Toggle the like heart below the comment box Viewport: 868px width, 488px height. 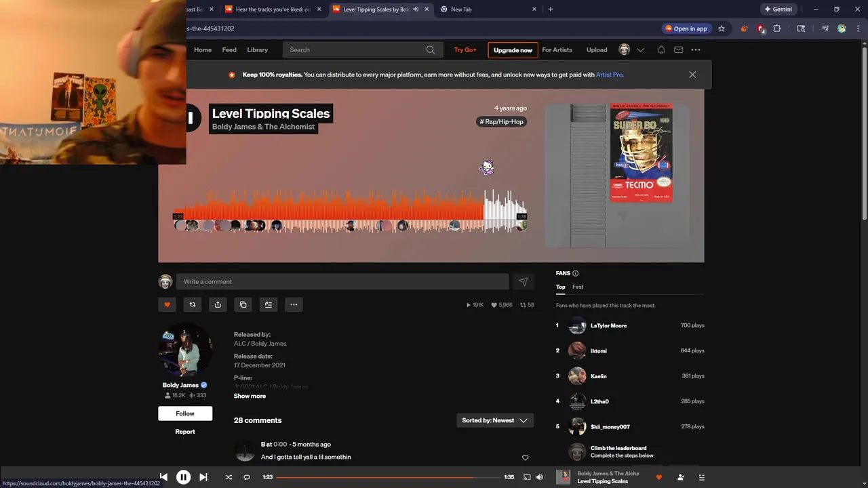click(x=167, y=304)
